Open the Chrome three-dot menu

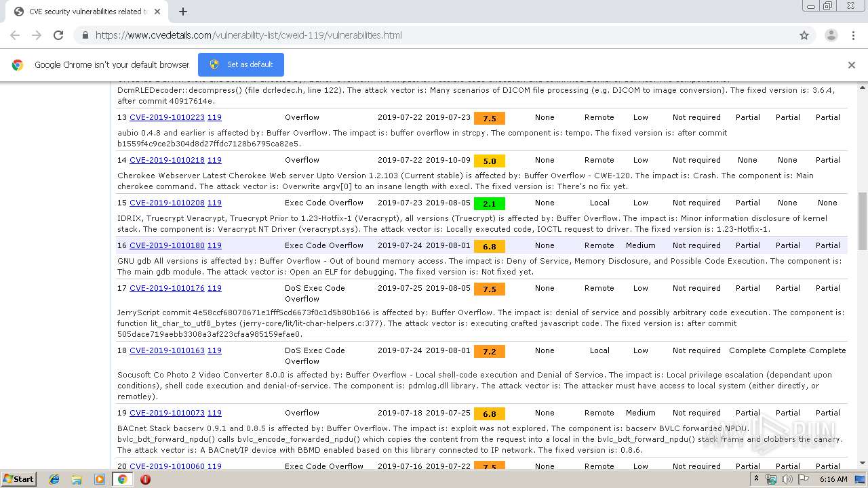pos(853,35)
